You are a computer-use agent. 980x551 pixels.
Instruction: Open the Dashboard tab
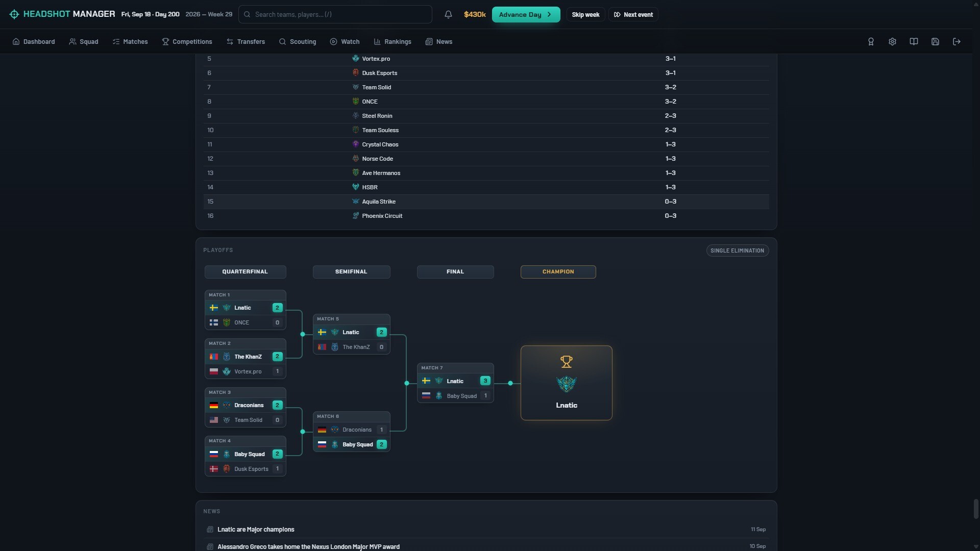34,42
